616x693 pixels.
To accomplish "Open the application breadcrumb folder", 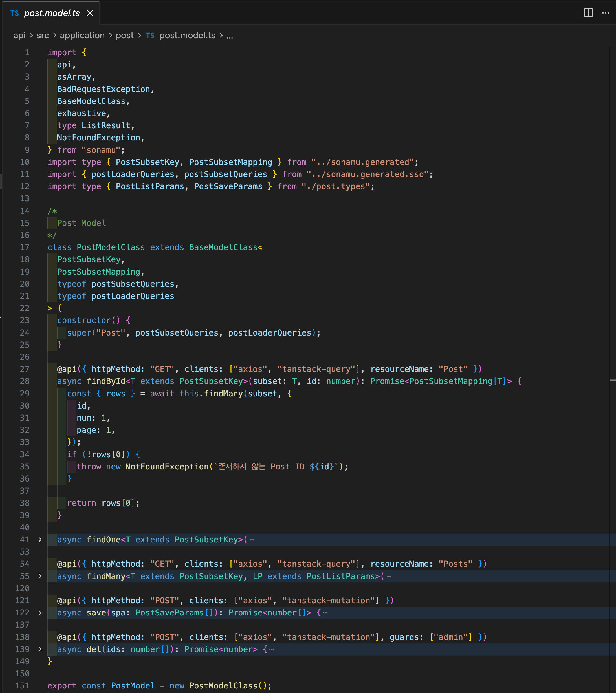I will click(82, 36).
